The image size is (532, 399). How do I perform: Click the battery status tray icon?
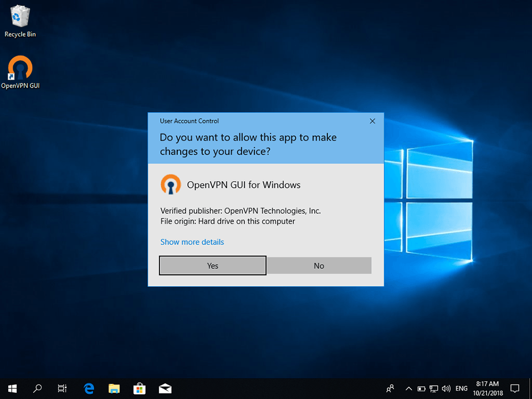pos(421,388)
